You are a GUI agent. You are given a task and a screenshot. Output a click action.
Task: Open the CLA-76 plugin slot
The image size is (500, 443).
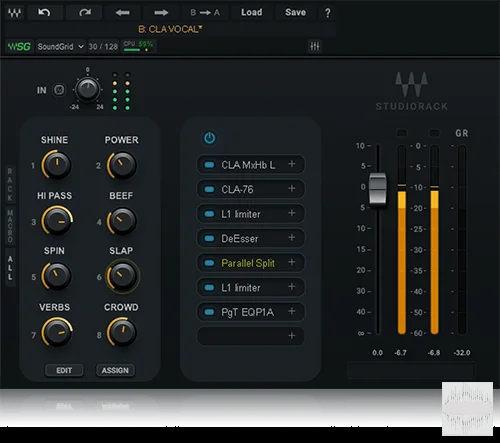[251, 189]
